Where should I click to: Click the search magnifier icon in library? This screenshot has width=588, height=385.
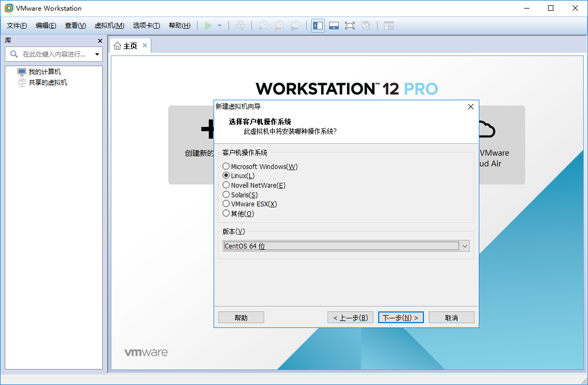click(14, 54)
